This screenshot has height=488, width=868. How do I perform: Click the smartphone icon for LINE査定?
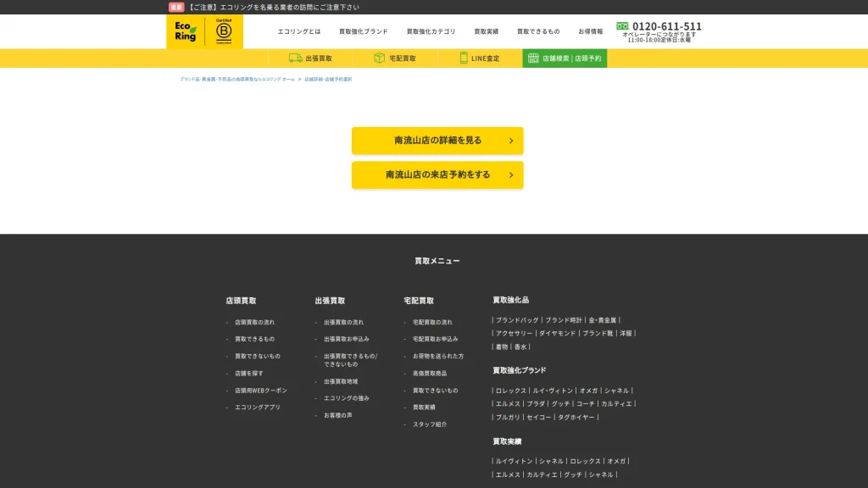[464, 58]
